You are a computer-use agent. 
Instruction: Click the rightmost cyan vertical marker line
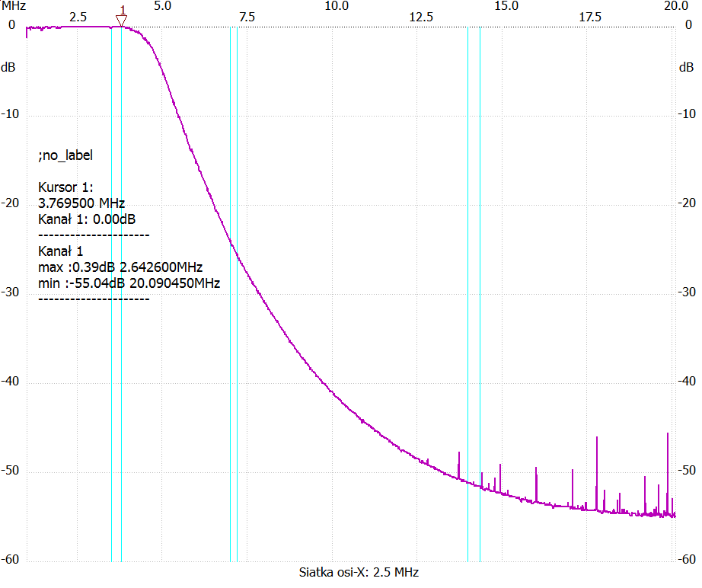(x=480, y=305)
